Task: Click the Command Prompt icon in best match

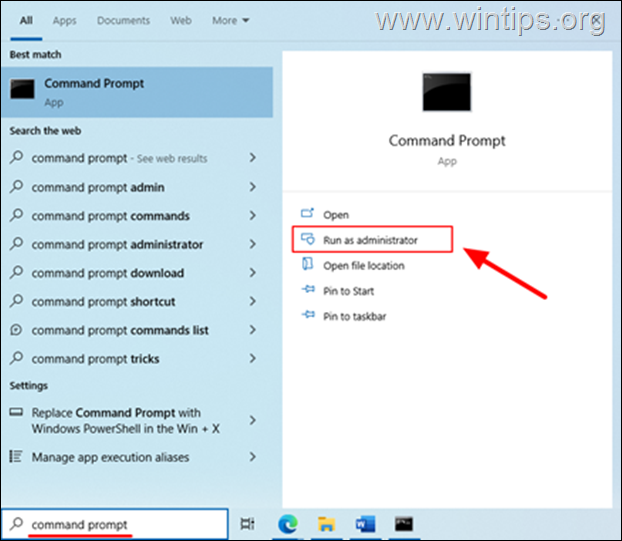Action: tap(22, 89)
